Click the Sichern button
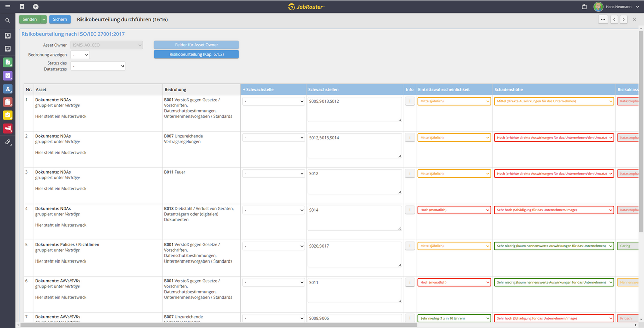This screenshot has height=328, width=644. [x=60, y=19]
